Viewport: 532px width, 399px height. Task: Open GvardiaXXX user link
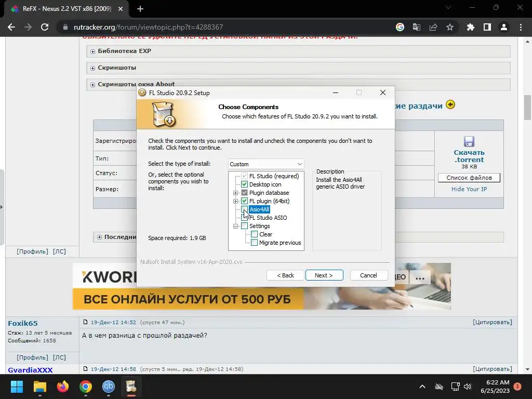pyautogui.click(x=30, y=370)
